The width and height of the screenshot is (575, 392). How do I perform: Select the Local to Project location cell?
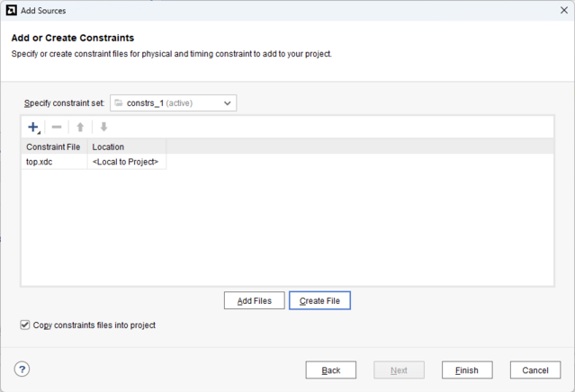127,162
